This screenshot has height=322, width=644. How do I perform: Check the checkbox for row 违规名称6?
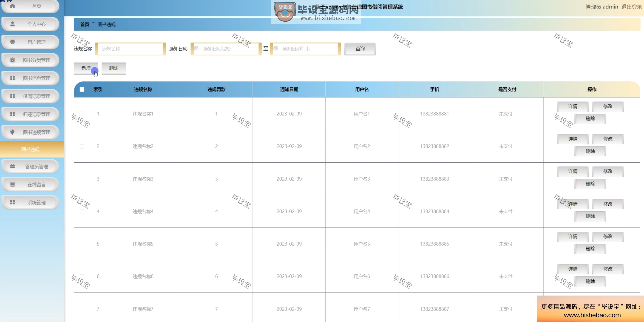[x=82, y=276]
